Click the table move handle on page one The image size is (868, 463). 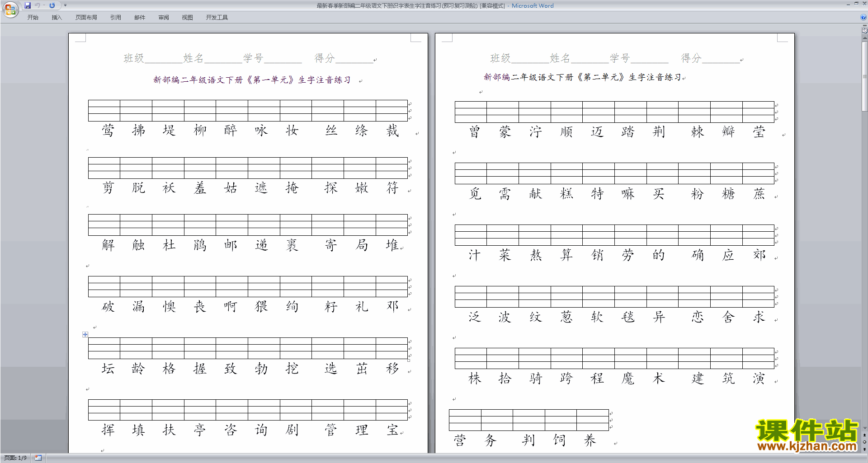pyautogui.click(x=85, y=334)
